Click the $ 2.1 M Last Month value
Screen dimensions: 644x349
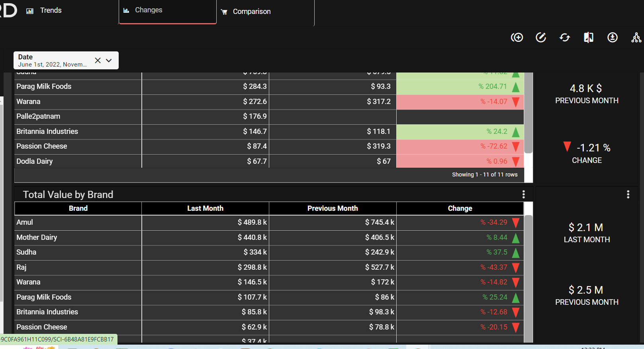pyautogui.click(x=586, y=227)
